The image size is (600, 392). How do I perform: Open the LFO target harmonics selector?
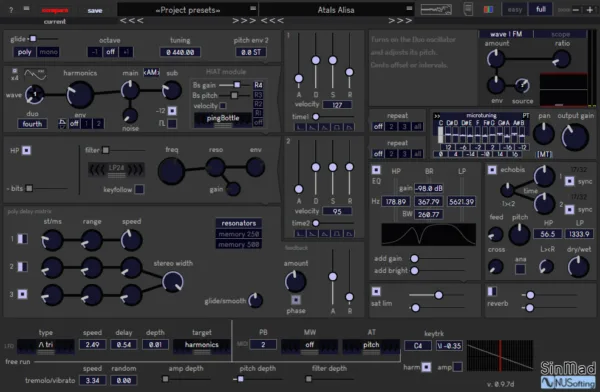(x=202, y=346)
